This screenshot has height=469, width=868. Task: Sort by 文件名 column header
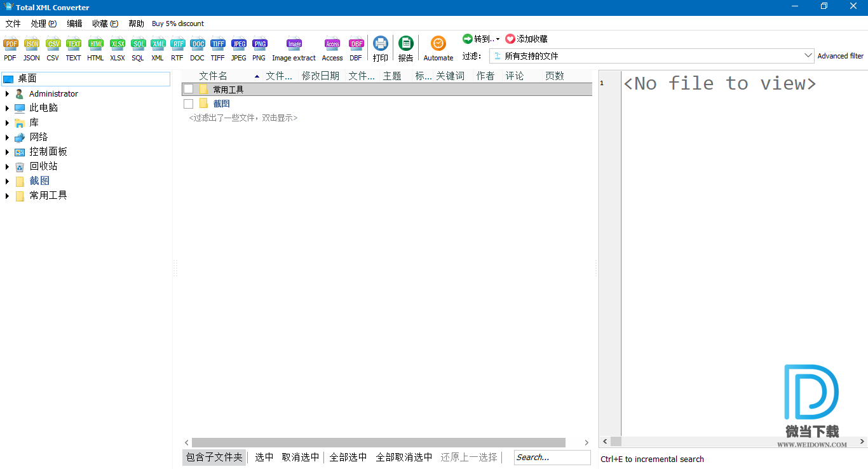click(x=214, y=76)
